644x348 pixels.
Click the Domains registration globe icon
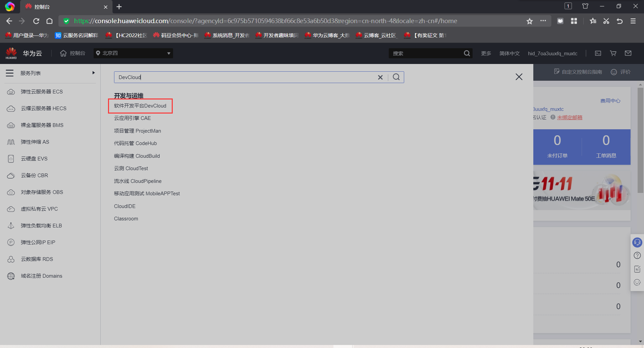coord(11,276)
